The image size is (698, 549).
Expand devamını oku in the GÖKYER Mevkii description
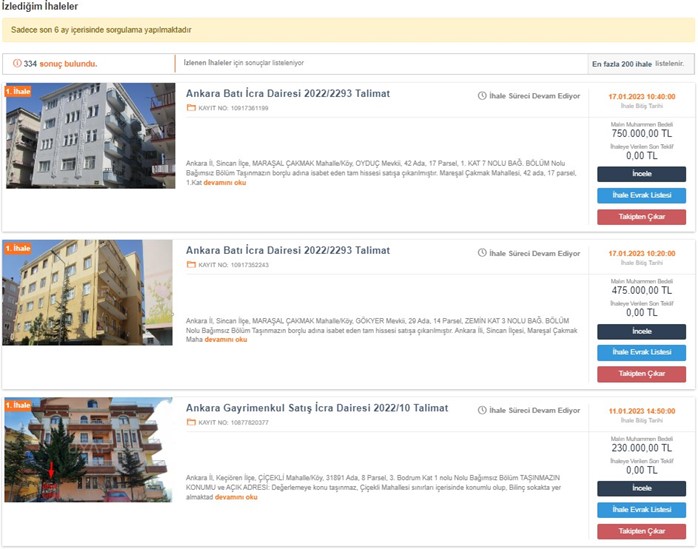click(226, 340)
